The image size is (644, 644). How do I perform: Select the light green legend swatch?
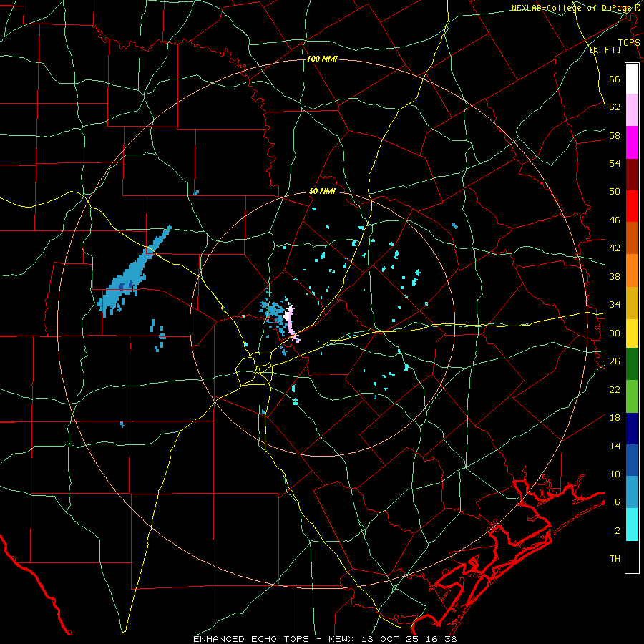pyautogui.click(x=632, y=396)
